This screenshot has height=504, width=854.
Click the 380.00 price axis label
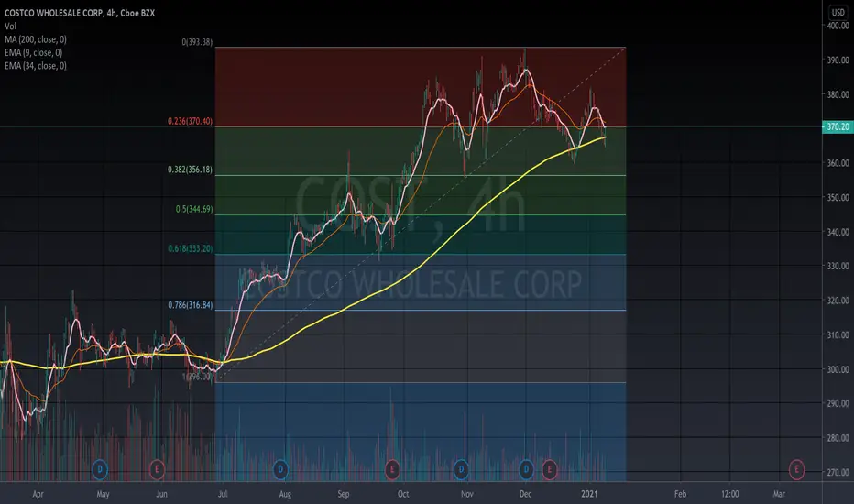(838, 94)
